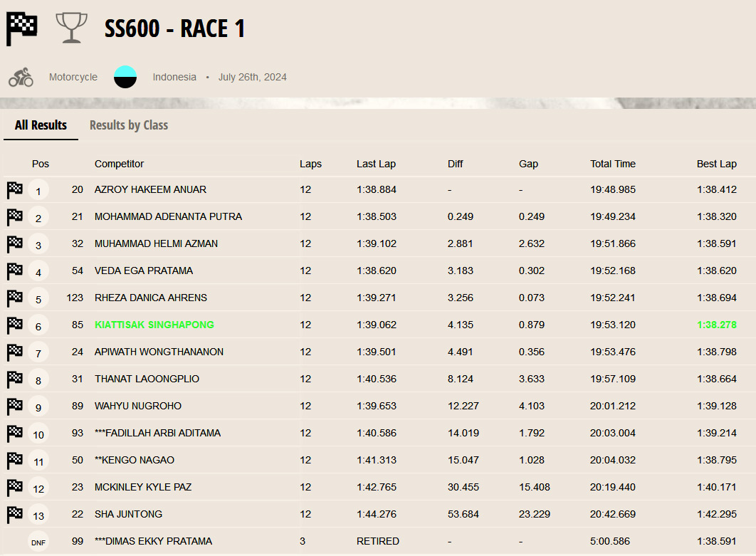This screenshot has height=556, width=756.
Task: Click the checkered flag for Azroy Hakeem Anuar
Action: 15,190
